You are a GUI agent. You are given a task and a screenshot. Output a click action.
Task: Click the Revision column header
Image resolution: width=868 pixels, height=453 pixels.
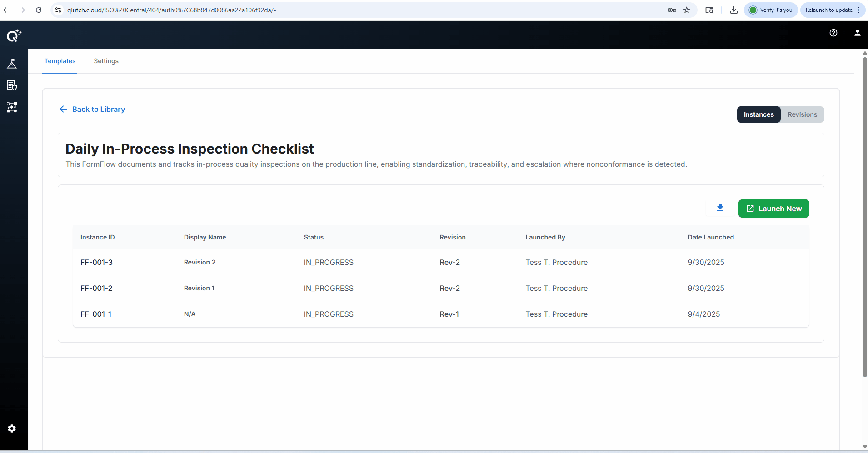point(453,237)
